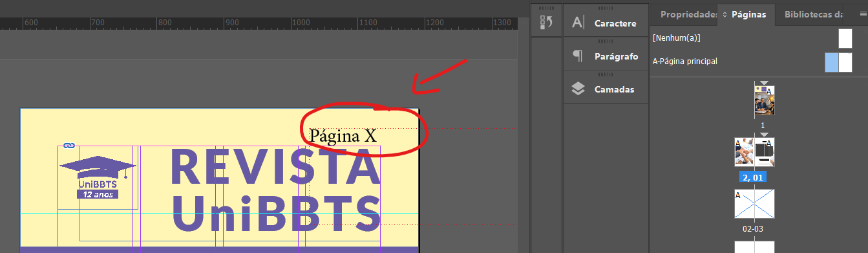Select page 1 thumbnail in Páginas panel
Image resolution: width=868 pixels, height=253 pixels.
[764, 100]
